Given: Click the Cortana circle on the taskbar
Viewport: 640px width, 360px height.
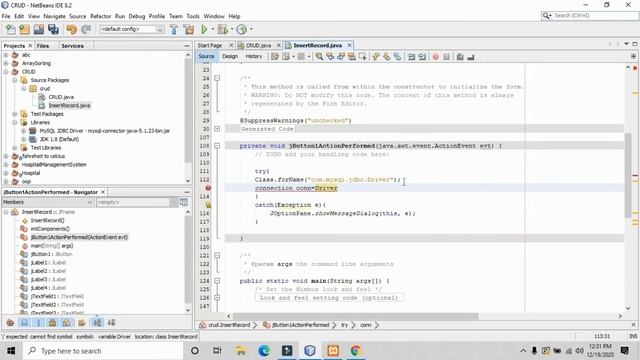Looking at the screenshot, I should (x=195, y=351).
